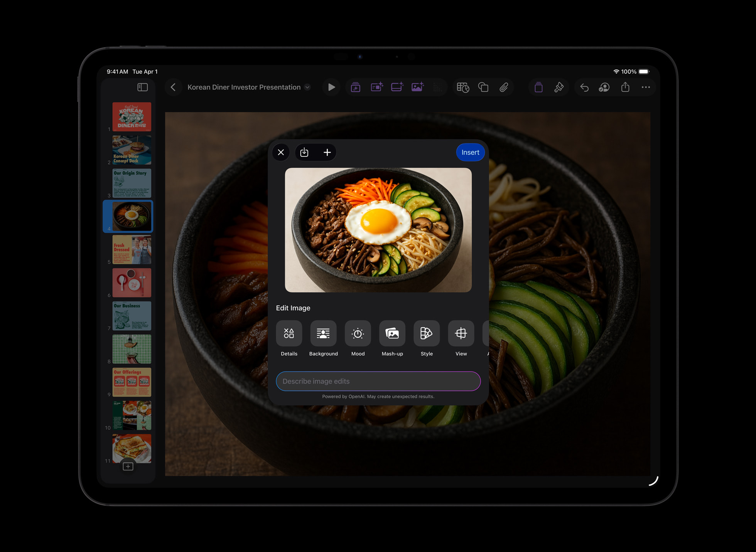Select the Mash-up edit category
756x552 pixels.
[392, 333]
